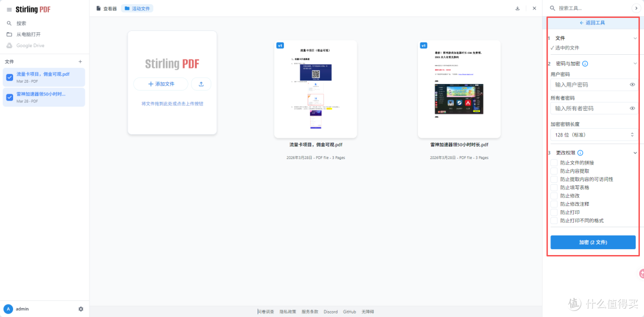Viewport: 644px width, 317px height.
Task: Click the upload arrow button in add-file card
Action: coord(202,84)
